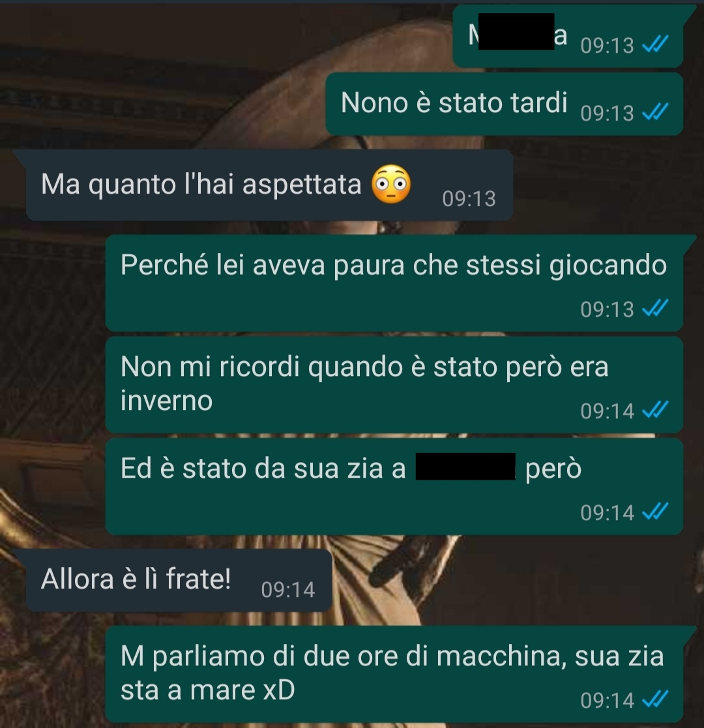
Task: Tap the 'Perché lei aveva paura che stessi giocando' bubble
Action: (x=394, y=284)
